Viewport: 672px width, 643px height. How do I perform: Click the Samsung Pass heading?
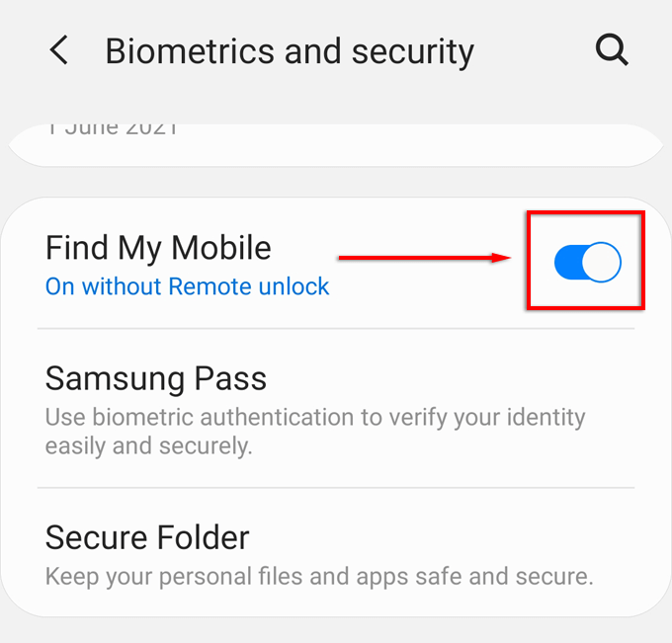tap(156, 378)
